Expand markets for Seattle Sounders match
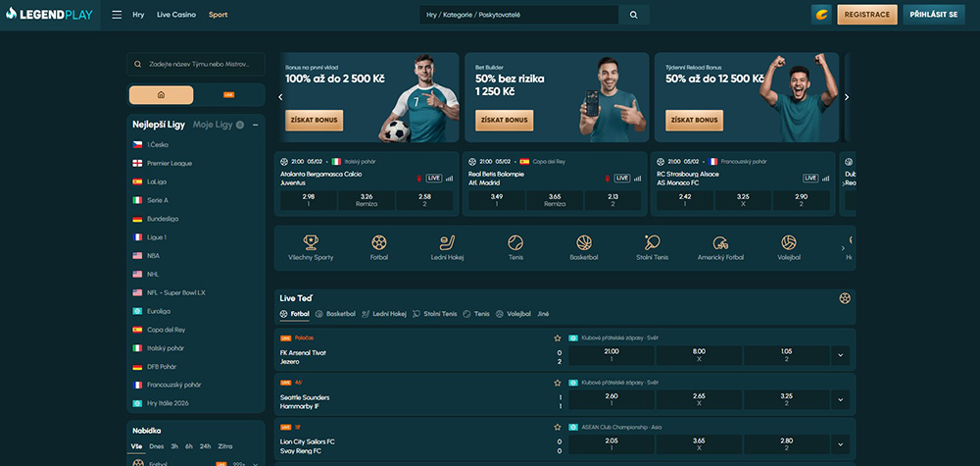The height and width of the screenshot is (466, 980). point(840,399)
